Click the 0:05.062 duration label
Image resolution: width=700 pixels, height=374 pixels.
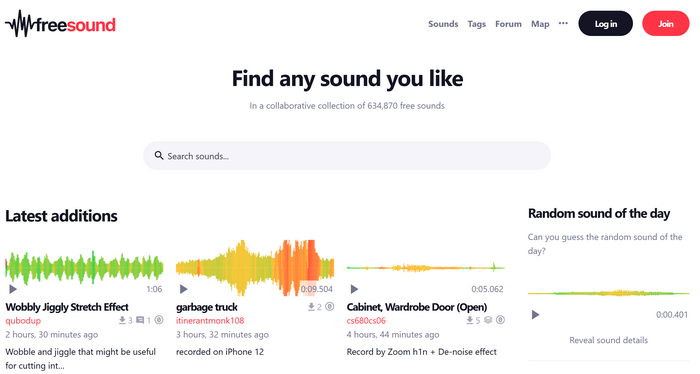point(487,289)
